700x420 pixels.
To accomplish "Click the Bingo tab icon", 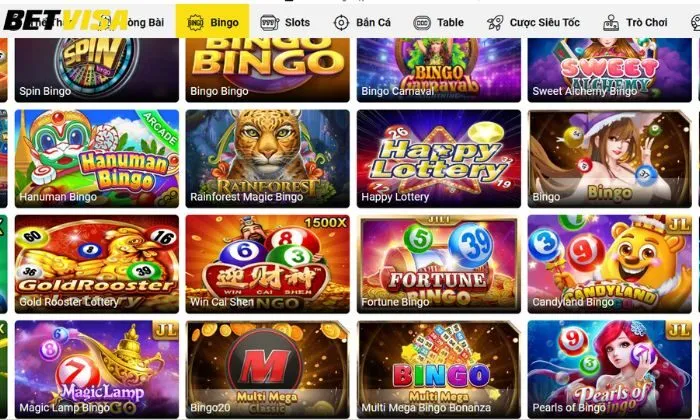I will pyautogui.click(x=195, y=22).
